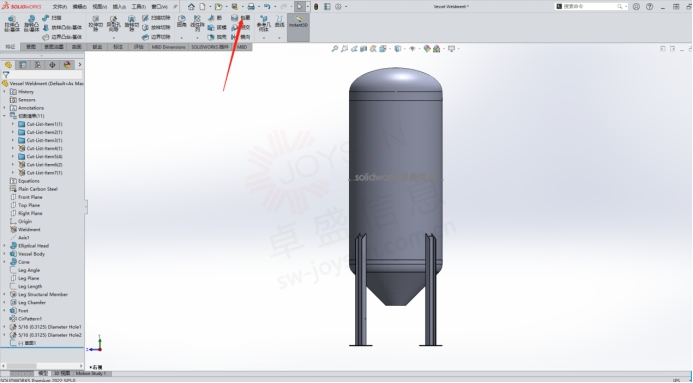Collapse the cut list folder (11)

click(4, 116)
